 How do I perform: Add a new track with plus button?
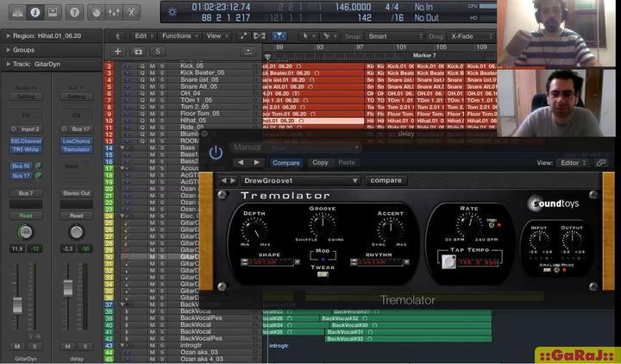coord(117,51)
